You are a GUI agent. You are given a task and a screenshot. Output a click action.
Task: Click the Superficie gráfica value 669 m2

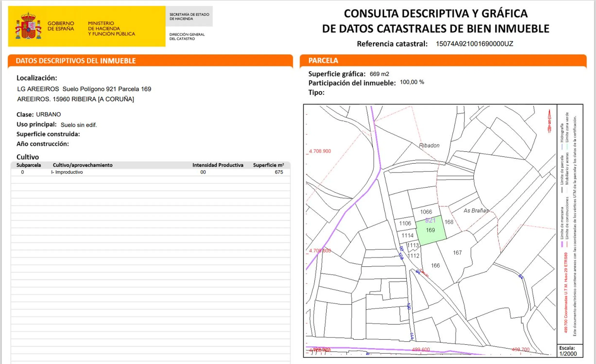(379, 74)
